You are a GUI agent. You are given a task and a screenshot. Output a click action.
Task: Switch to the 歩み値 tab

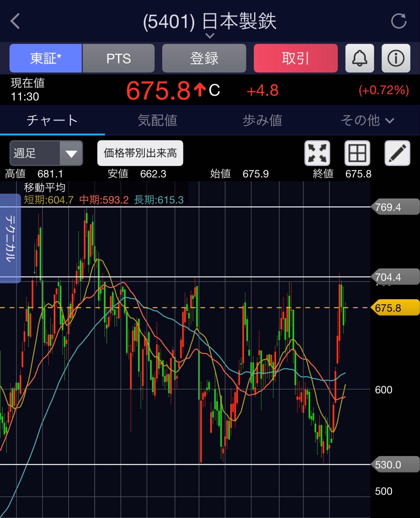tap(263, 120)
